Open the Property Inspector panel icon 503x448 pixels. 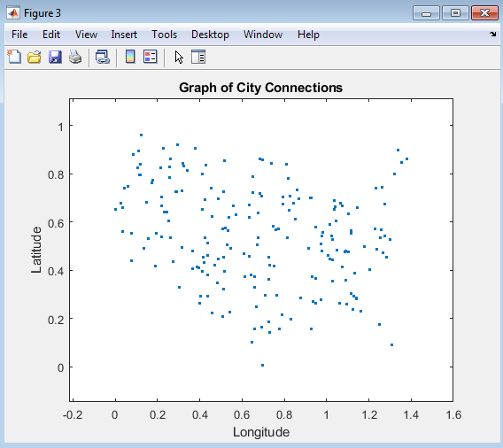point(198,57)
